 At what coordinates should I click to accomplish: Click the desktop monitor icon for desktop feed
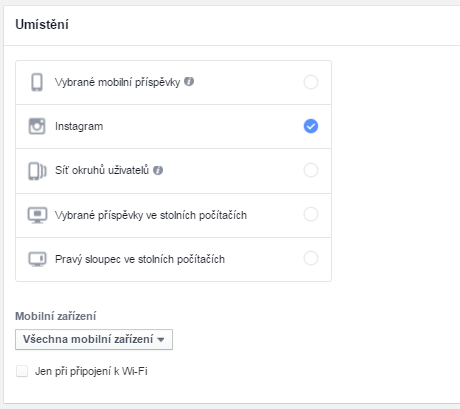pos(37,215)
